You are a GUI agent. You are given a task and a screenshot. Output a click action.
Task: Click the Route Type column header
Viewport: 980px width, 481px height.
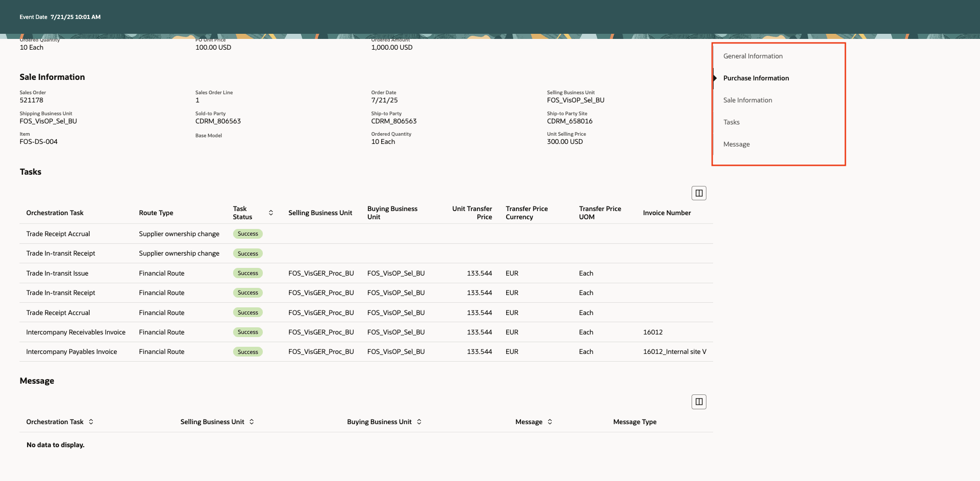point(156,213)
